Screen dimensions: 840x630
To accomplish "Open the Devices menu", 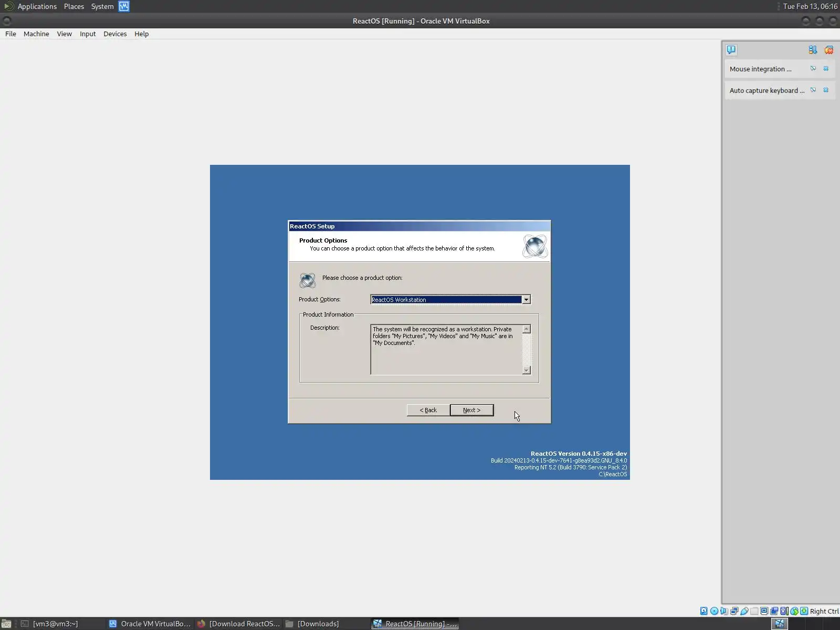I will point(115,34).
